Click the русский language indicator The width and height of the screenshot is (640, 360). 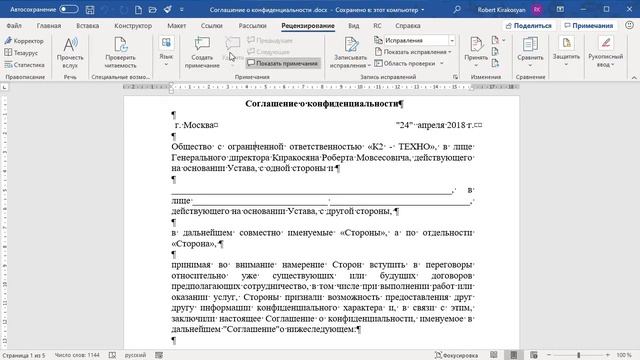tap(135, 355)
